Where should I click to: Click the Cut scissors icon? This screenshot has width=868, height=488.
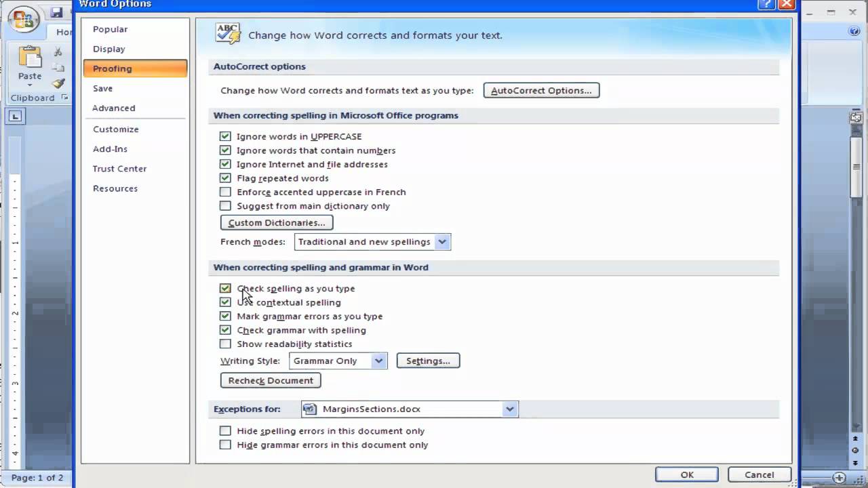pyautogui.click(x=58, y=52)
